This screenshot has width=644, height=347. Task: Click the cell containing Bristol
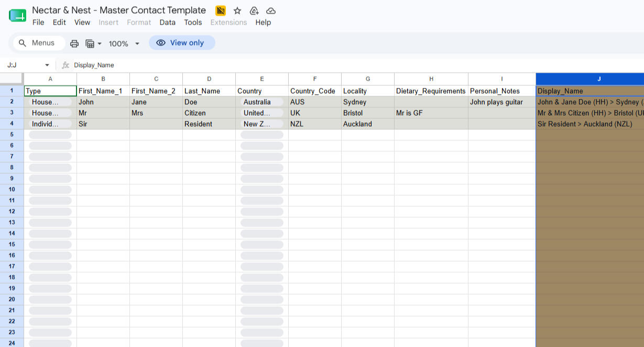click(x=368, y=113)
